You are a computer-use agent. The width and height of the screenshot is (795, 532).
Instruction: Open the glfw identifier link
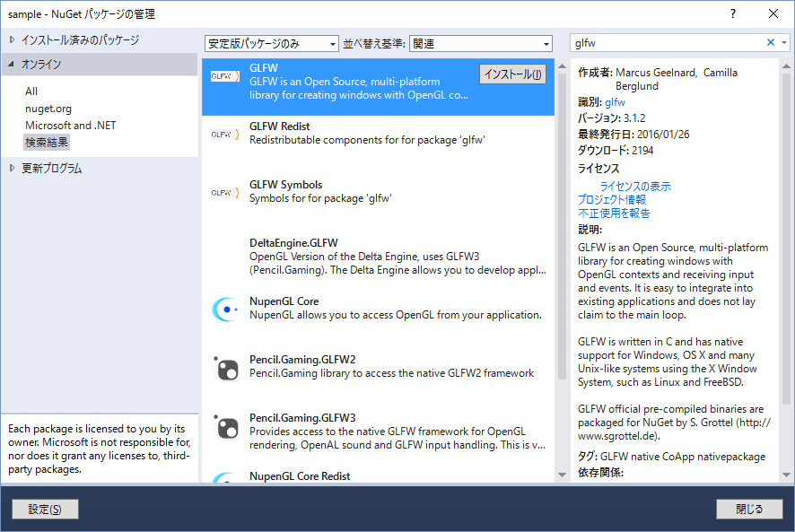[615, 102]
